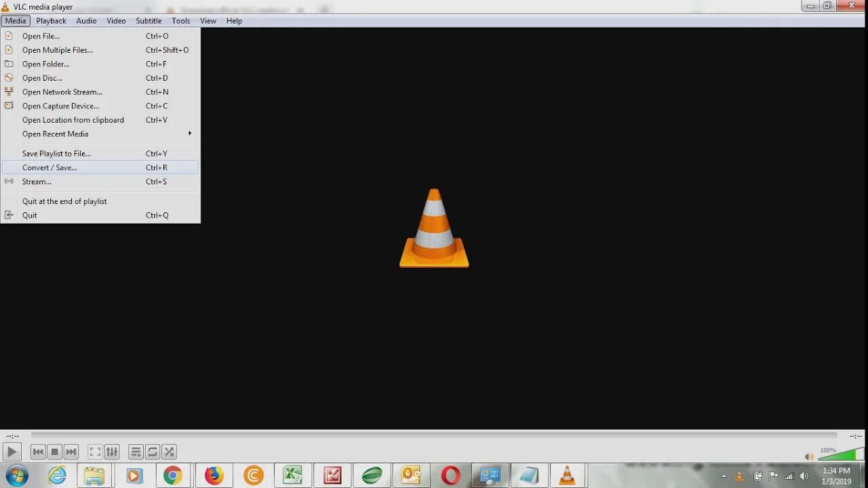This screenshot has width=868, height=488.
Task: Toggle loop repeat mode
Action: (153, 451)
